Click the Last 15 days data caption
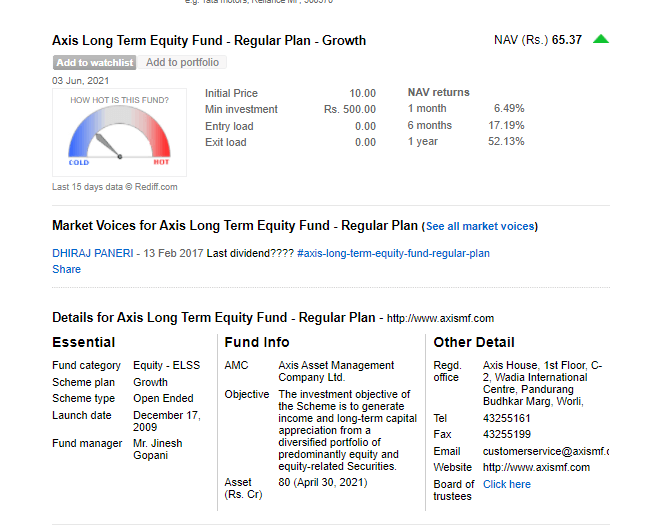 [115, 187]
